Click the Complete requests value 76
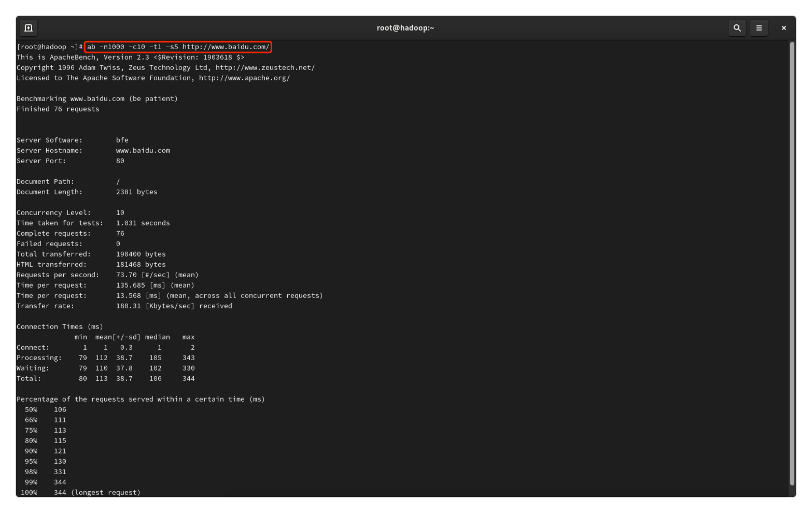 pyautogui.click(x=120, y=234)
